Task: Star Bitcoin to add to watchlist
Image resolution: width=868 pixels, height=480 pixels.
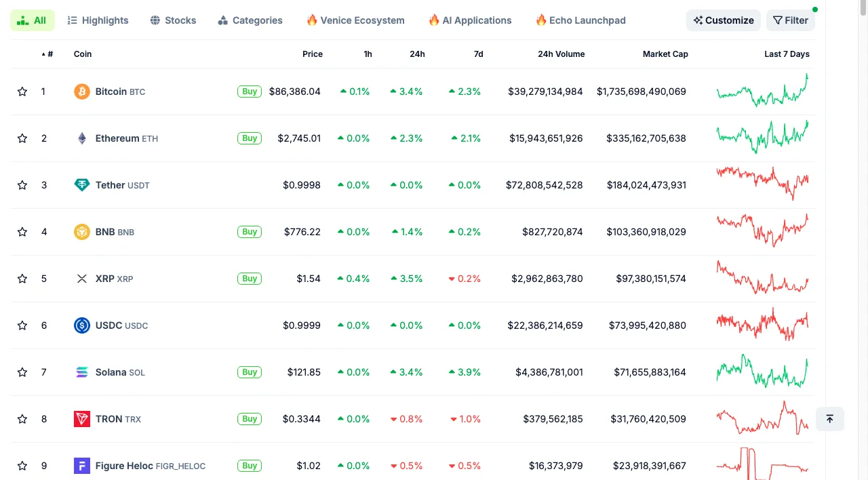Action: pyautogui.click(x=22, y=92)
